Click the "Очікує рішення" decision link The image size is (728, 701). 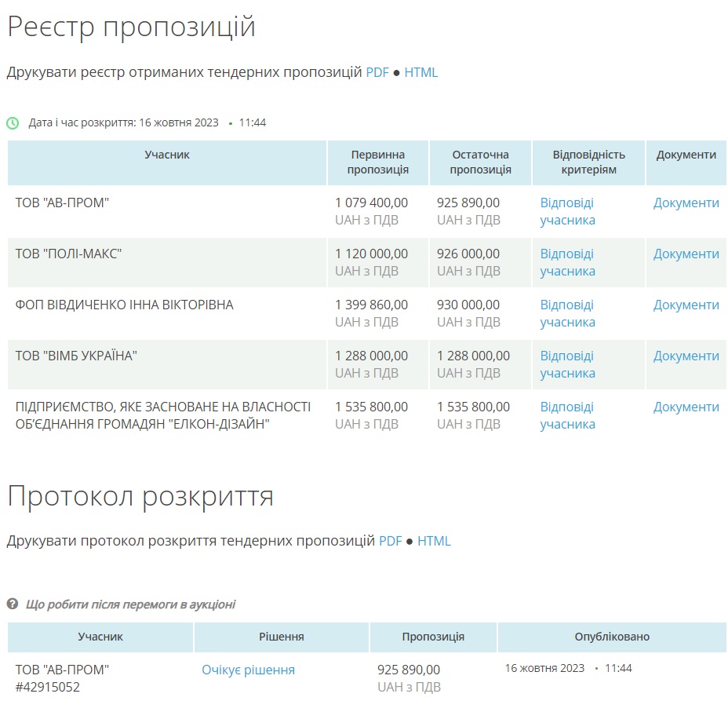point(248,670)
